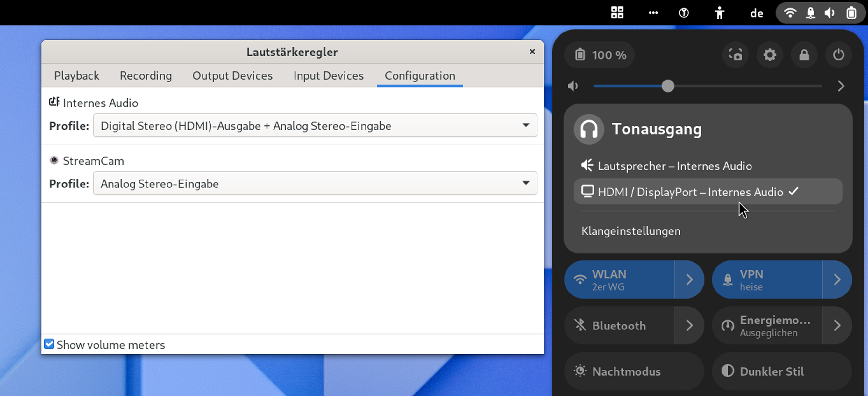Open system settings via gear icon
Image resolution: width=868 pixels, height=396 pixels.
coord(770,55)
